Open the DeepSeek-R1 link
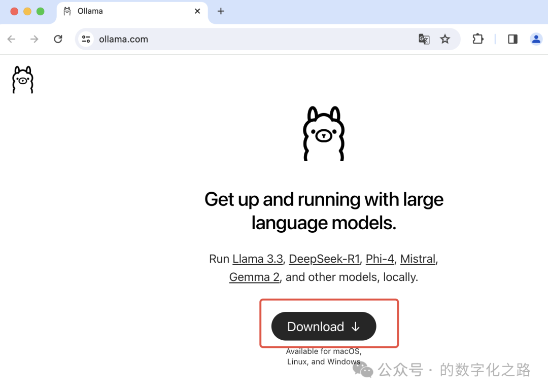 [x=324, y=259]
